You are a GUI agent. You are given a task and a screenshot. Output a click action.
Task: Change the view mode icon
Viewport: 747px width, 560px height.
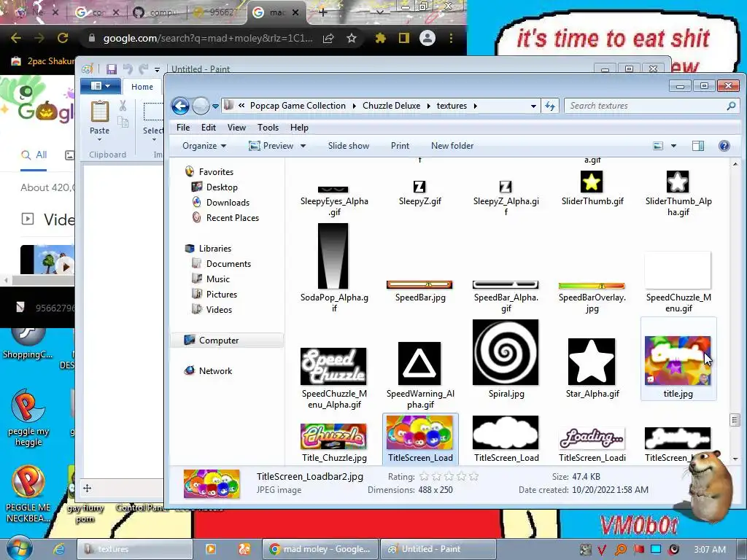[658, 146]
